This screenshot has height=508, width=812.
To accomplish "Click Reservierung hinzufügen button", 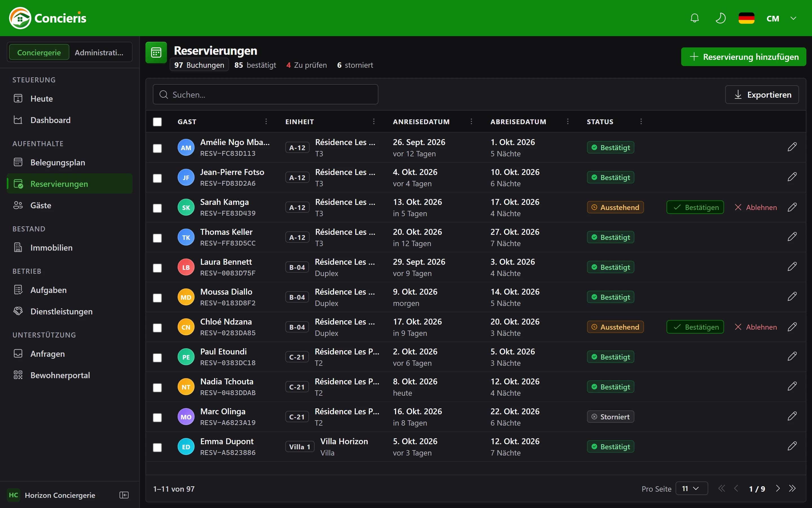I will pos(743,57).
